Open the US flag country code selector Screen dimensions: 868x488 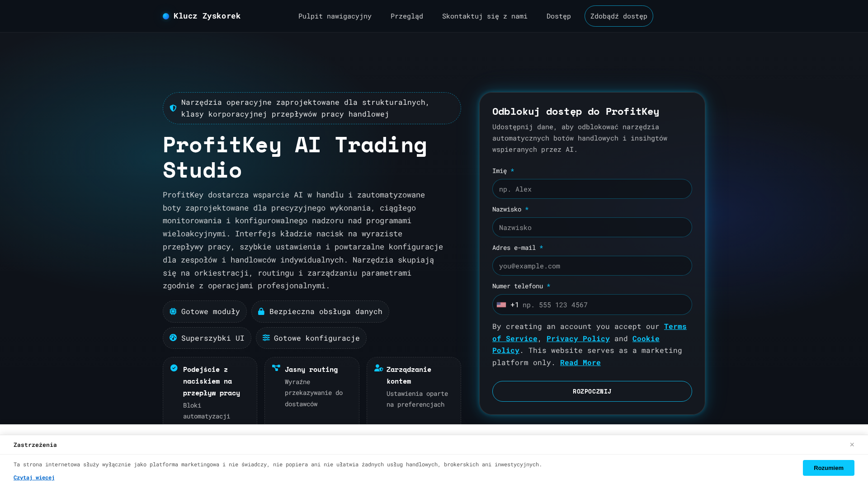[x=501, y=305]
